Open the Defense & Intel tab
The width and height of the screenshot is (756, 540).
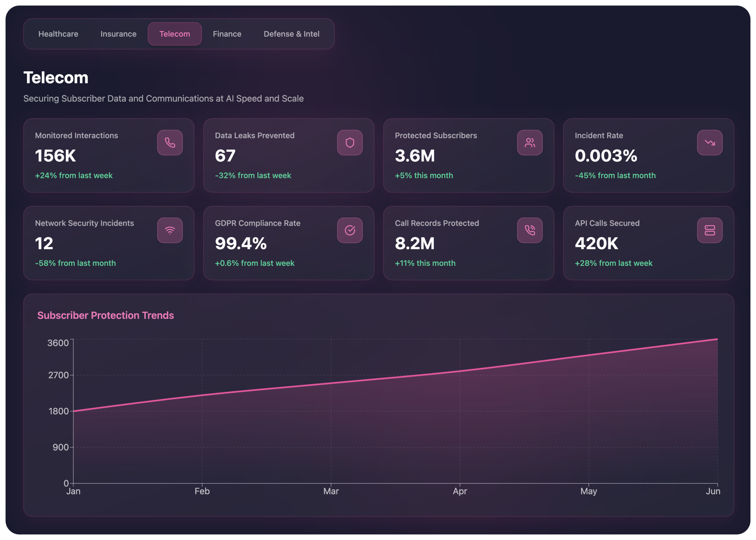[x=291, y=34]
